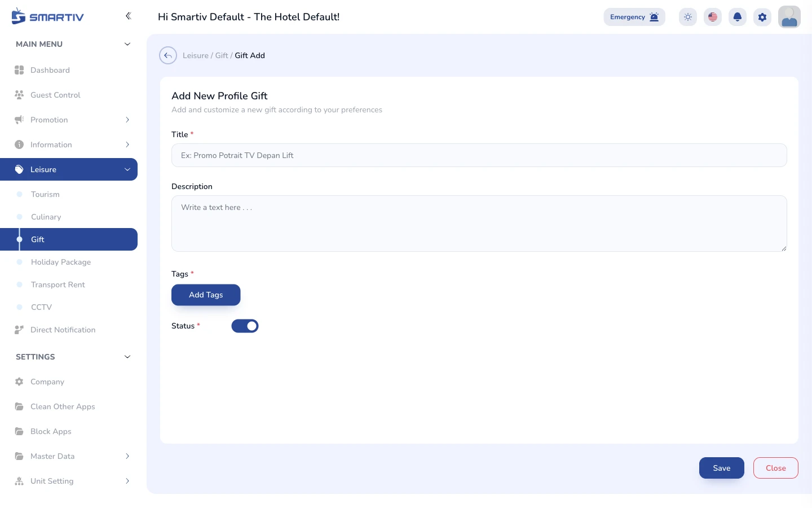
Task: Click the Smartiv logo
Action: pos(47,16)
